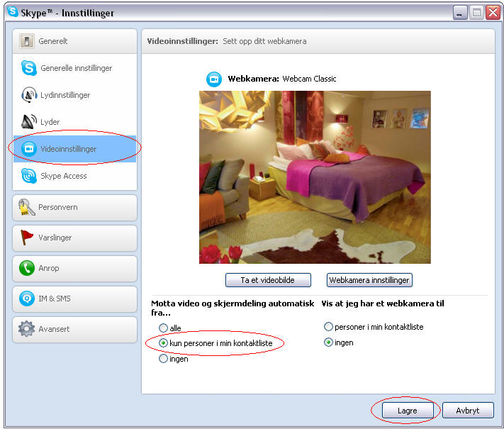This screenshot has width=504, height=429.
Task: Close the Skype Innstillinger window
Action: point(493,13)
